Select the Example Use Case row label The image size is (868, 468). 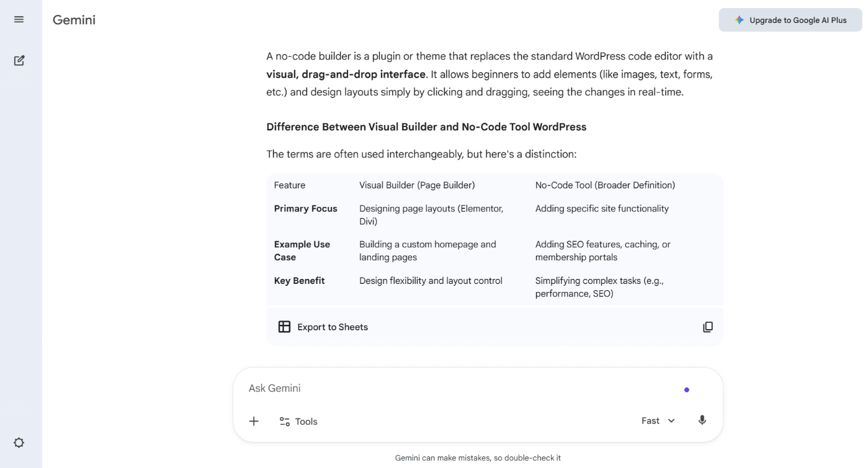[302, 250]
